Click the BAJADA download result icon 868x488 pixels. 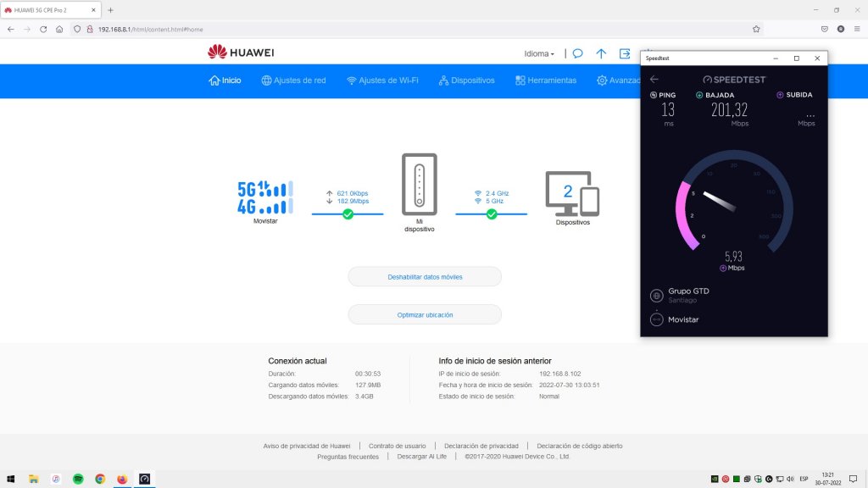tap(699, 95)
